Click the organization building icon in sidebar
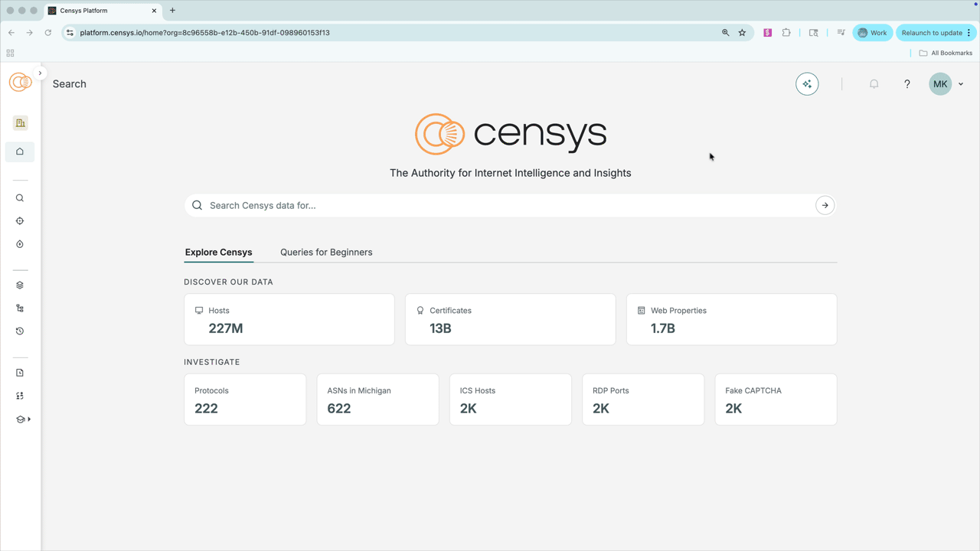This screenshot has width=980, height=551. [x=20, y=122]
